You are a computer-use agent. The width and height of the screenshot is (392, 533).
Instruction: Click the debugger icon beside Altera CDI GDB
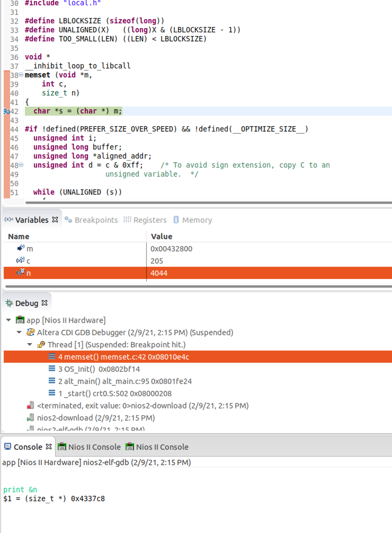click(30, 332)
